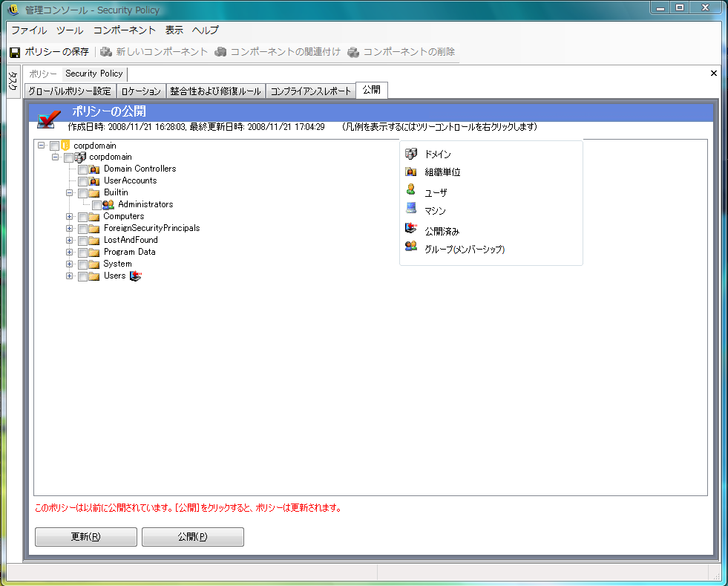Switch to the グローバルポリシー設定 tab

(x=70, y=91)
